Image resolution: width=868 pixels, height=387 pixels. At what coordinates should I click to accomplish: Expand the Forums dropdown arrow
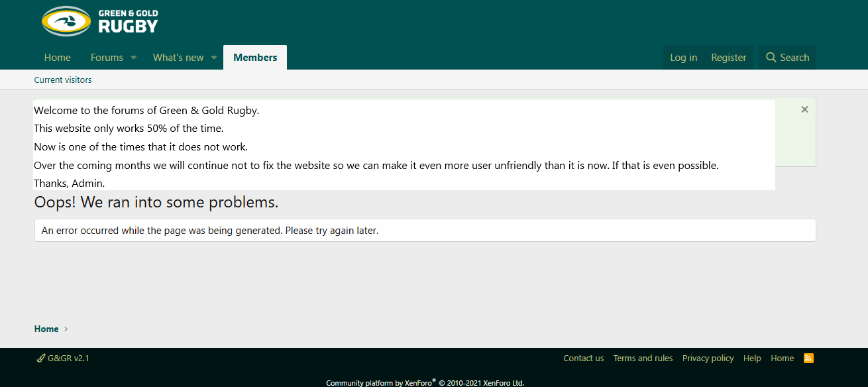click(x=133, y=58)
